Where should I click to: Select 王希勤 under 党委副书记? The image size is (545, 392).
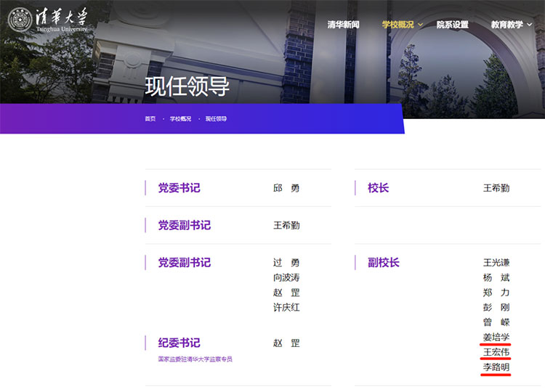click(286, 225)
